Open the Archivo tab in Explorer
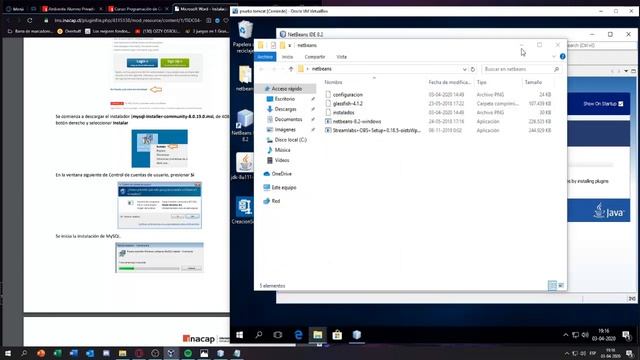The image size is (640, 360). click(265, 57)
